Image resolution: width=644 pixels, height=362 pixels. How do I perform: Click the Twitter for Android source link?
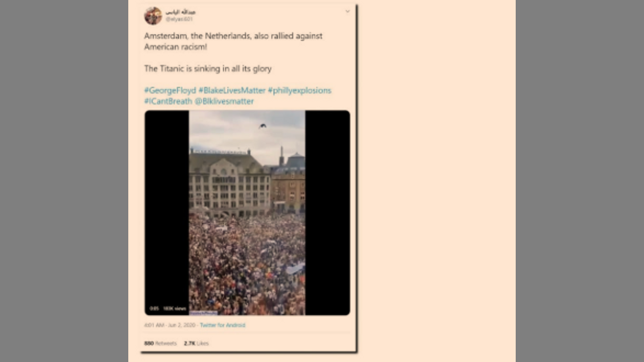click(222, 325)
